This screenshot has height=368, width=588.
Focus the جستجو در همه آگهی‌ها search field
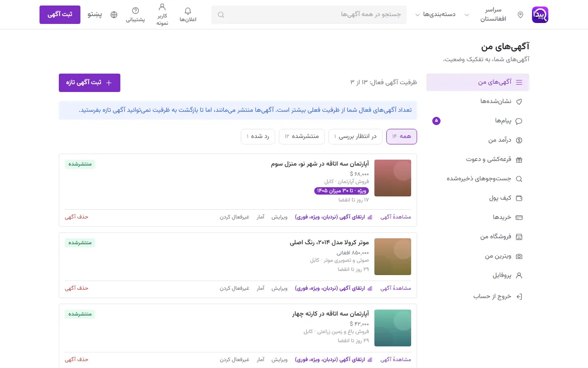click(309, 15)
